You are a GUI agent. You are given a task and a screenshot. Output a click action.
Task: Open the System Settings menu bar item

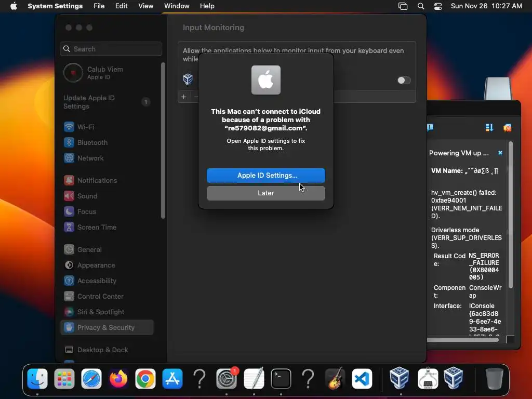tap(55, 6)
